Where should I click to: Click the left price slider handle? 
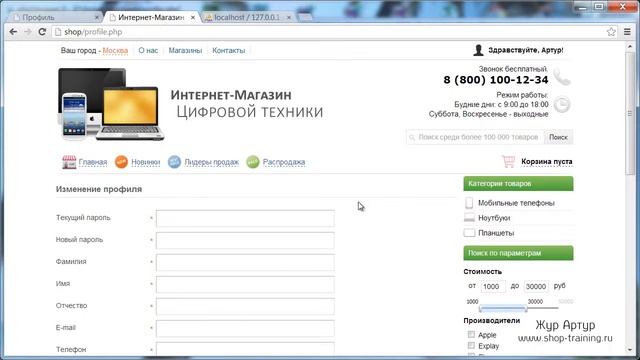click(480, 309)
